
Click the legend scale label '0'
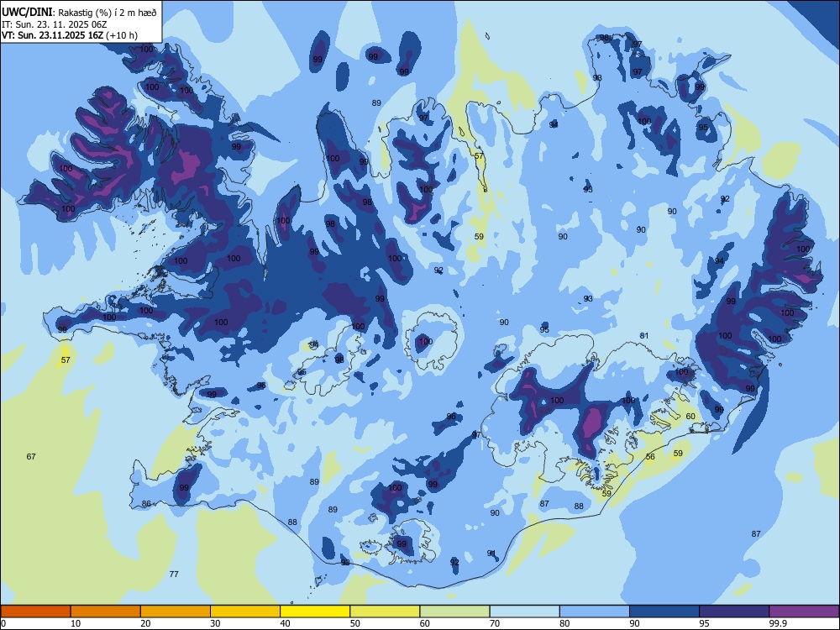3,623
